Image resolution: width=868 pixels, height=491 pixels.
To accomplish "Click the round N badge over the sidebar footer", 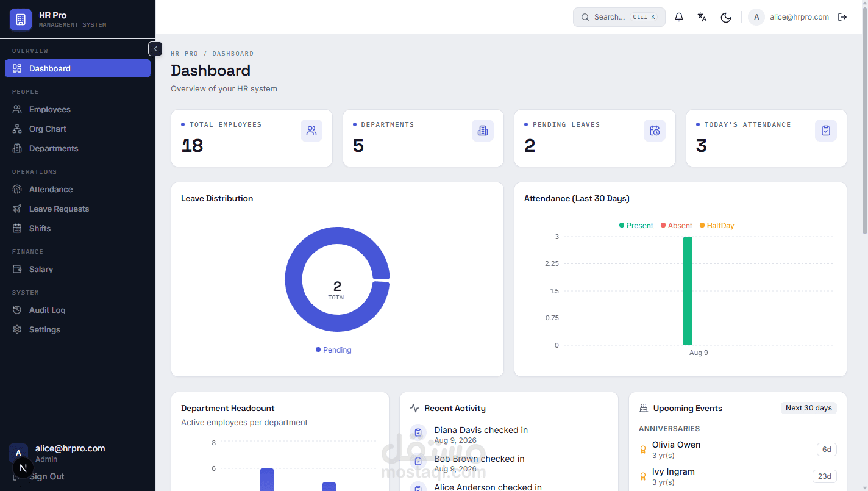I will pyautogui.click(x=23, y=468).
